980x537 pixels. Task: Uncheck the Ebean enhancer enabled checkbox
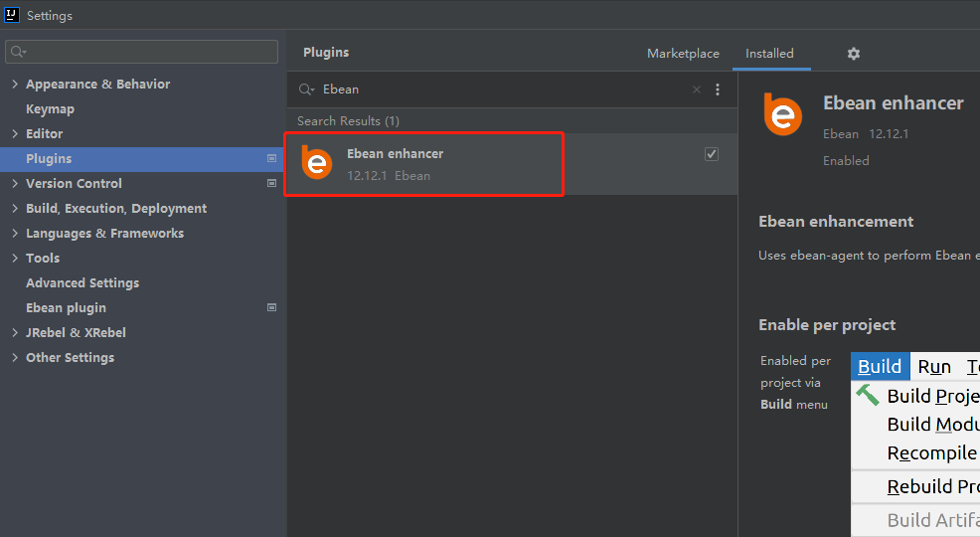tap(712, 154)
